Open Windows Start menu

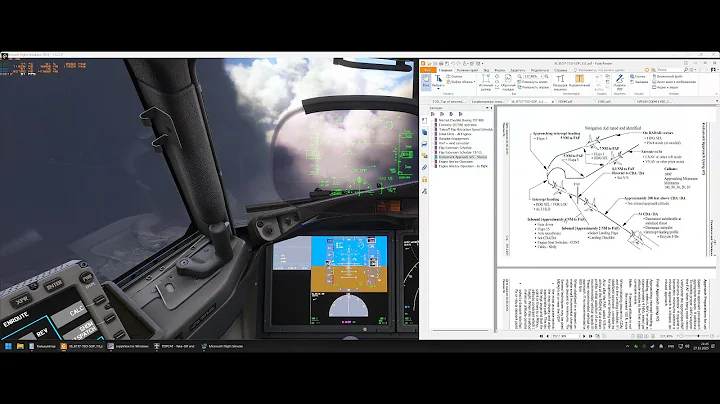pos(8,346)
